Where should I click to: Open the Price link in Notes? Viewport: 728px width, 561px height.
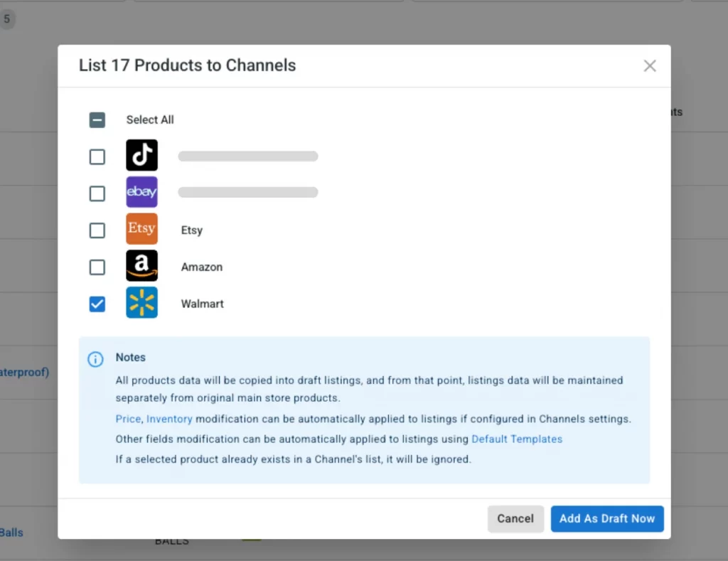(x=128, y=419)
